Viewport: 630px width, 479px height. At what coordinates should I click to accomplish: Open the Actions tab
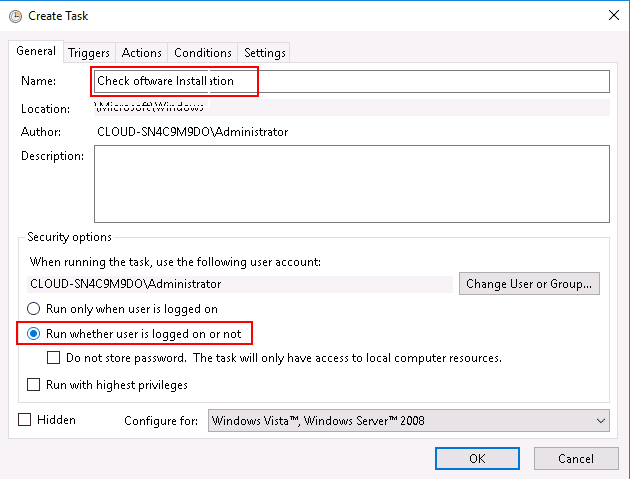pos(141,53)
